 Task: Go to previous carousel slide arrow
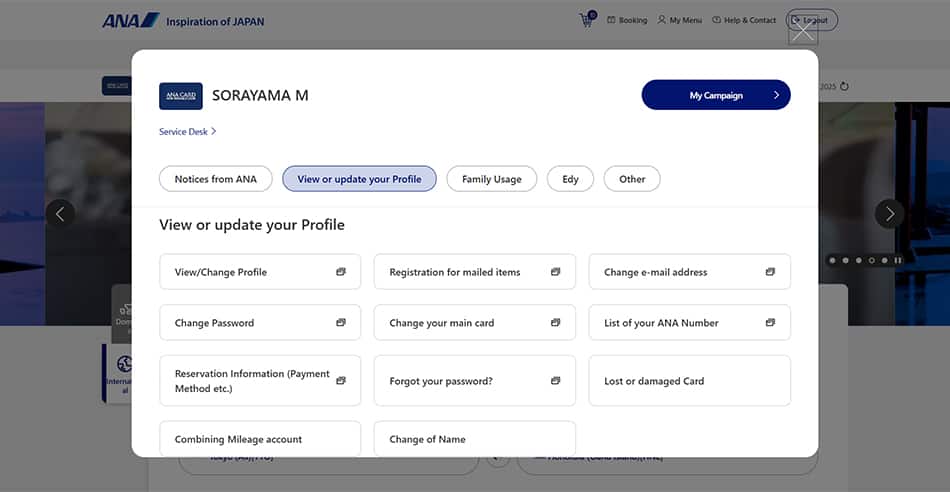click(x=60, y=213)
